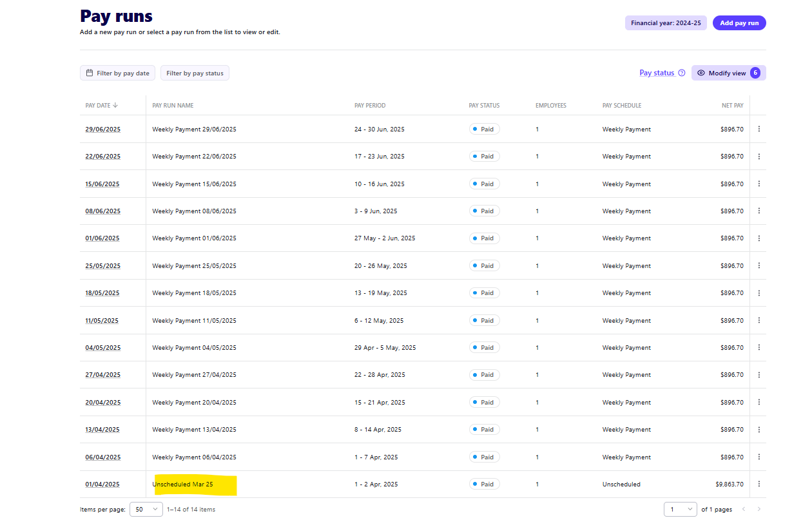Open row menu for Weekly Payment 18/05/2025
812x527 pixels.
[x=759, y=292]
